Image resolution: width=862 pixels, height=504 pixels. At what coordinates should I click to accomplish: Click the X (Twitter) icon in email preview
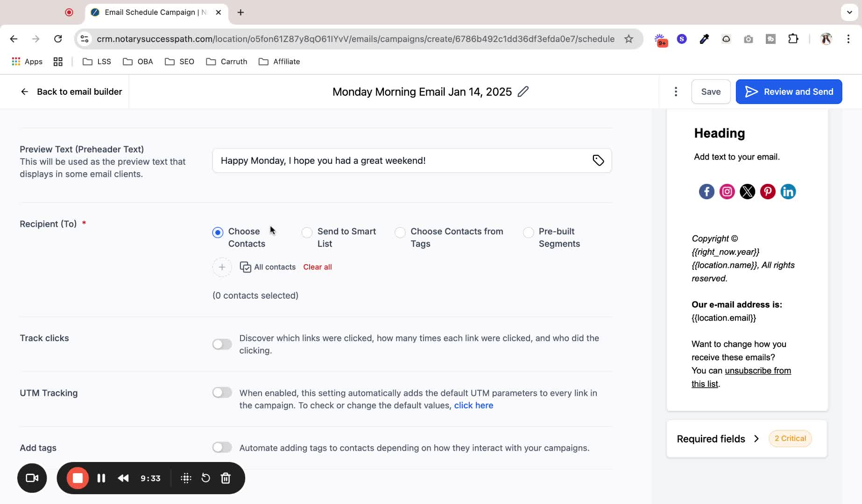point(747,191)
